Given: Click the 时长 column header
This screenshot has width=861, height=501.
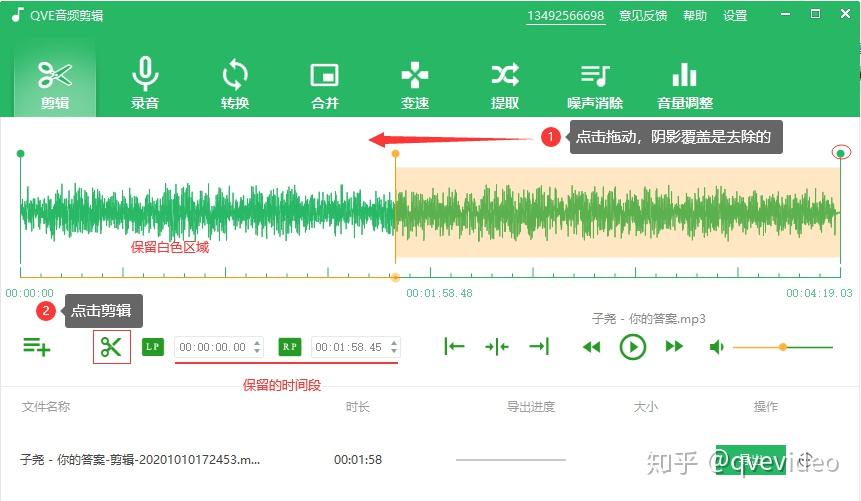Looking at the screenshot, I should [x=358, y=407].
